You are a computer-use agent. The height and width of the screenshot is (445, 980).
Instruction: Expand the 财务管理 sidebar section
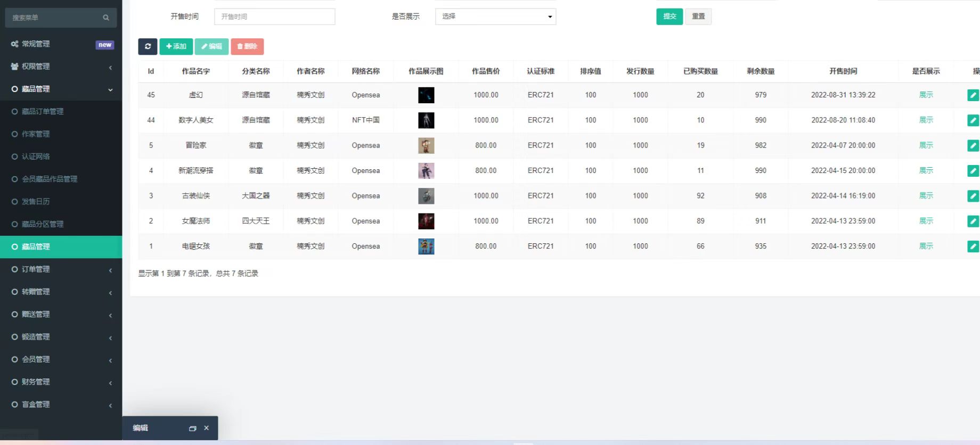[x=36, y=382]
